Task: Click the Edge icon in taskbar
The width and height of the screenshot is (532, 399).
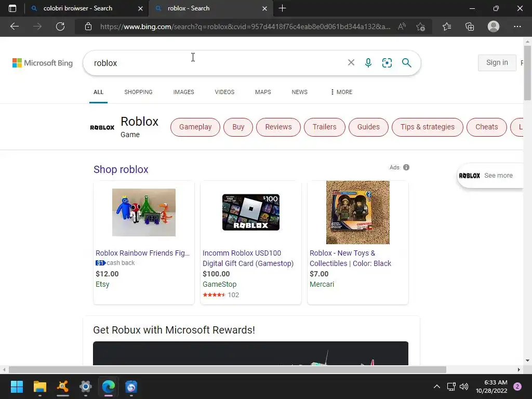Action: (109, 387)
